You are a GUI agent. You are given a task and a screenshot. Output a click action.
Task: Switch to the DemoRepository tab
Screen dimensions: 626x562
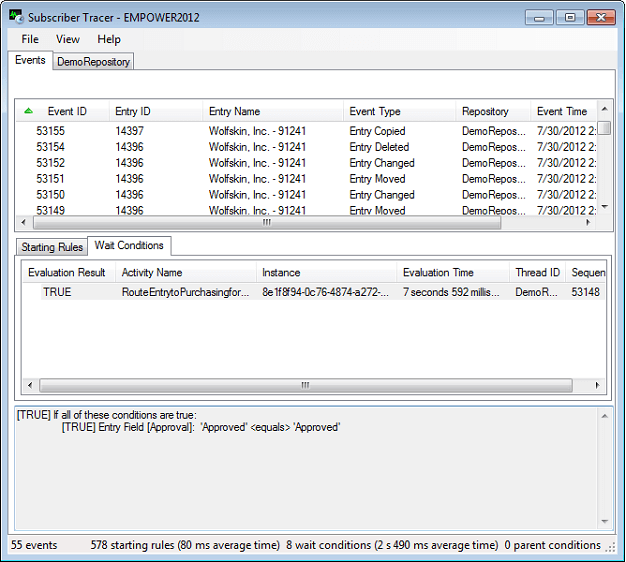click(x=93, y=62)
